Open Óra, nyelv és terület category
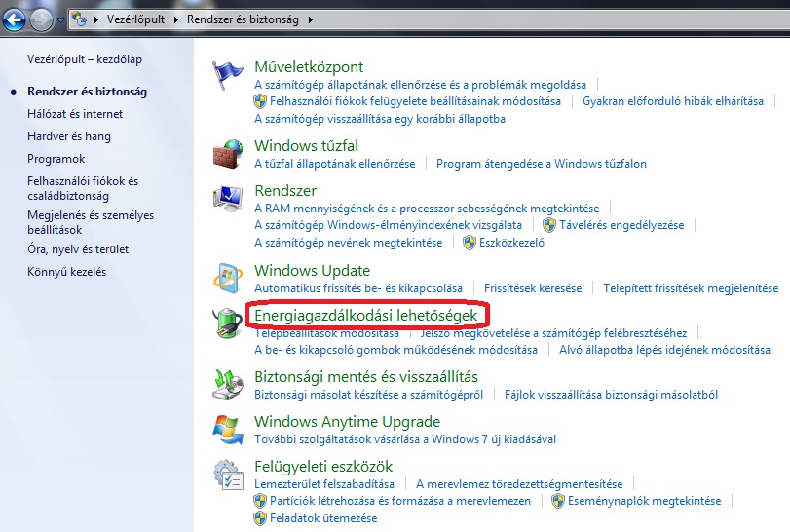Image resolution: width=790 pixels, height=532 pixels. [78, 249]
